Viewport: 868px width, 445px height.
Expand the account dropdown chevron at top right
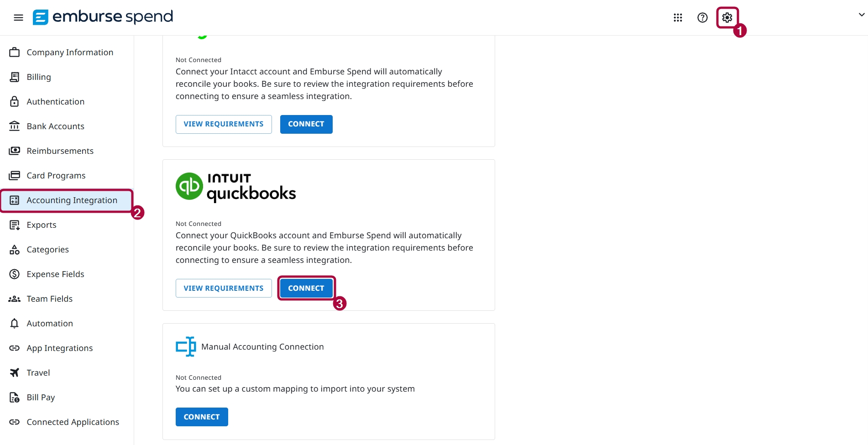point(861,15)
